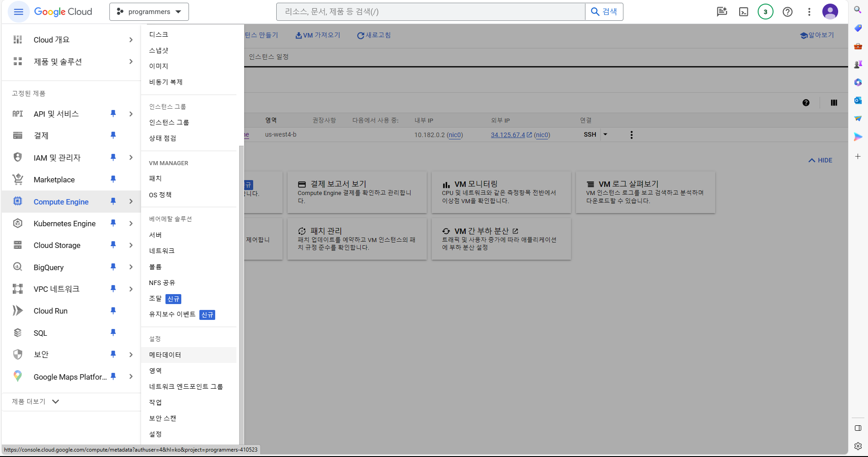
Task: Open the 패치 관리 card
Action: (357, 239)
